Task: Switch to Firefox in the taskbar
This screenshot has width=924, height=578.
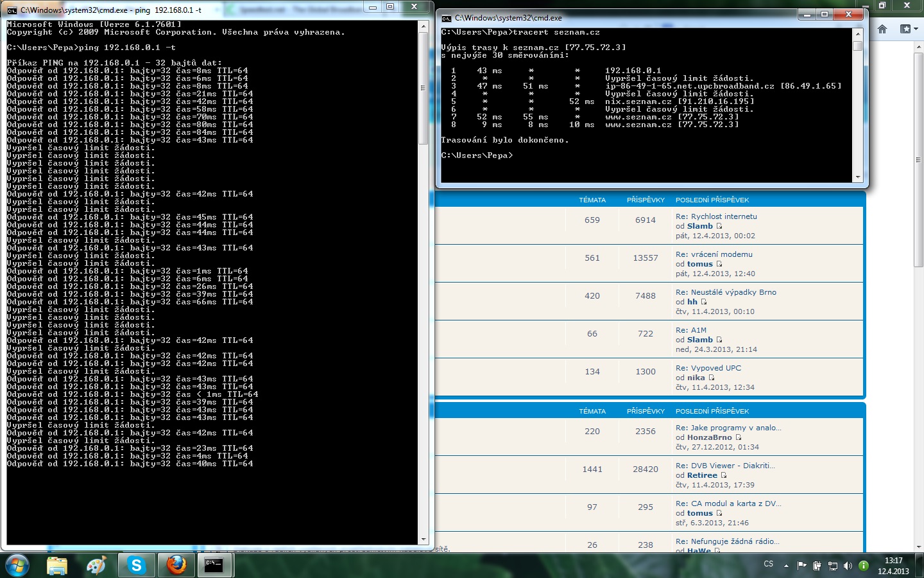Action: pos(176,565)
